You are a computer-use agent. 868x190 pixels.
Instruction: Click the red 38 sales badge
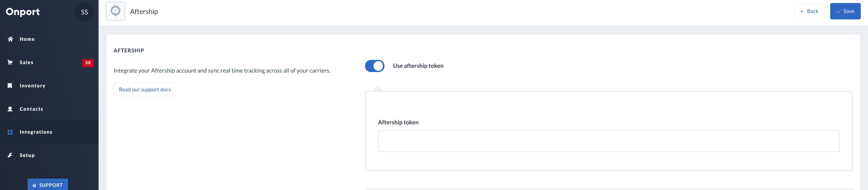point(88,63)
